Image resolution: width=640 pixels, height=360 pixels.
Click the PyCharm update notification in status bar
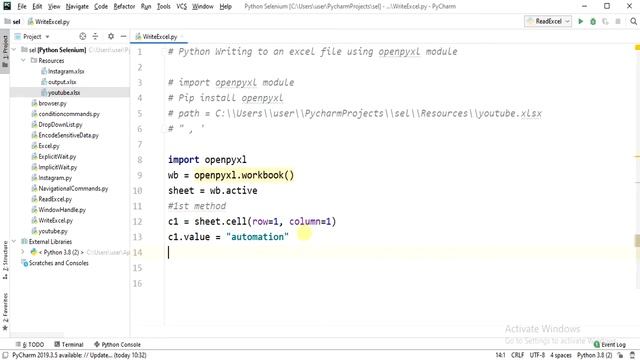click(x=79, y=356)
